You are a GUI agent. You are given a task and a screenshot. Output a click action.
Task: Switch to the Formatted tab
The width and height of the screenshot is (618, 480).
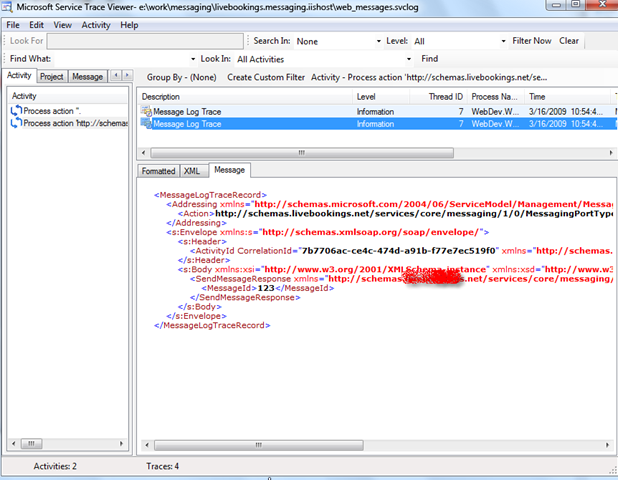(x=158, y=171)
